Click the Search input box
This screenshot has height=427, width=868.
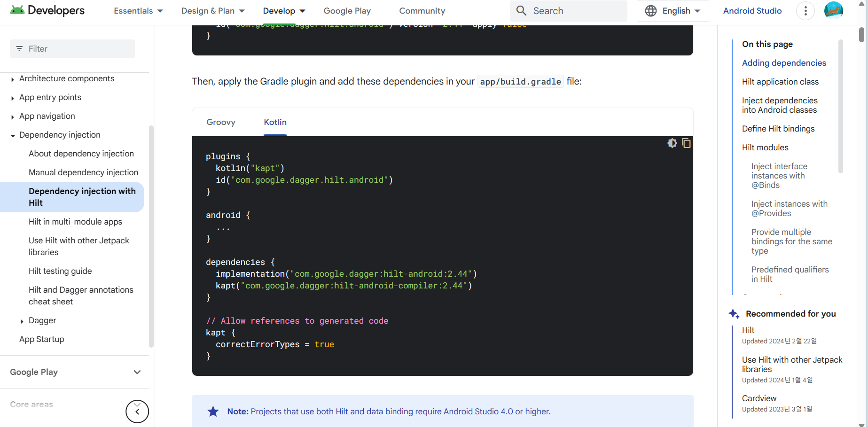(x=569, y=11)
